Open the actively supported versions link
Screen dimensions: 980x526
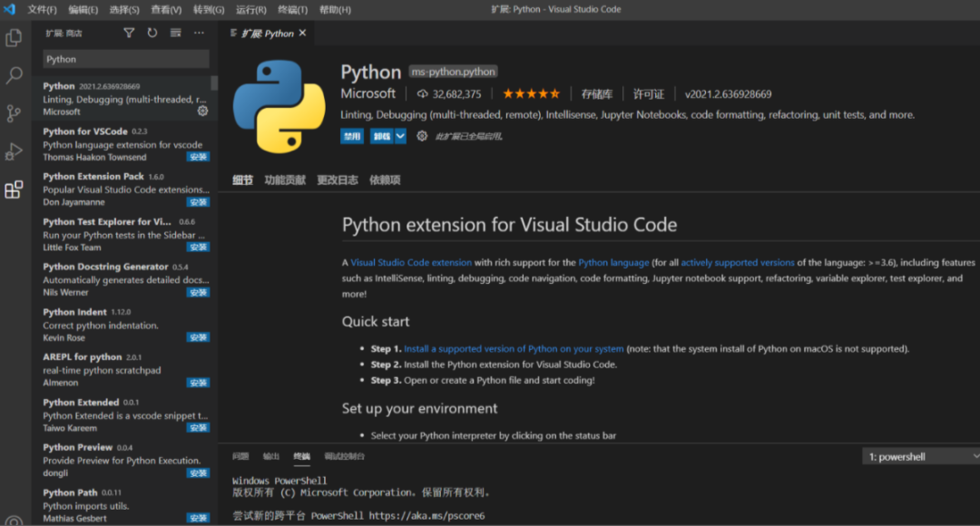[x=738, y=262]
